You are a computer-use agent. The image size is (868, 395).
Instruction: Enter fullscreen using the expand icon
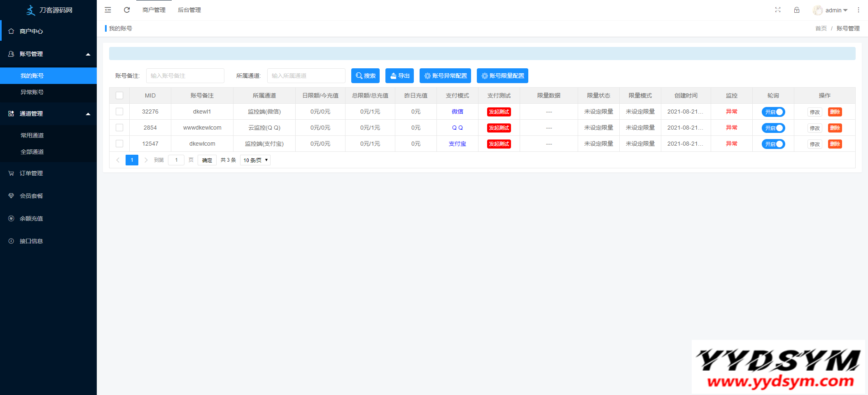(777, 10)
